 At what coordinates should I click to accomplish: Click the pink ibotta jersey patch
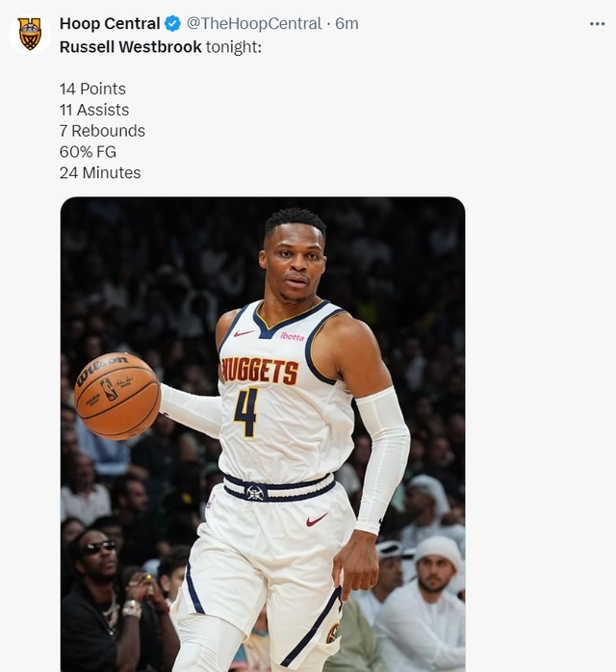click(293, 336)
